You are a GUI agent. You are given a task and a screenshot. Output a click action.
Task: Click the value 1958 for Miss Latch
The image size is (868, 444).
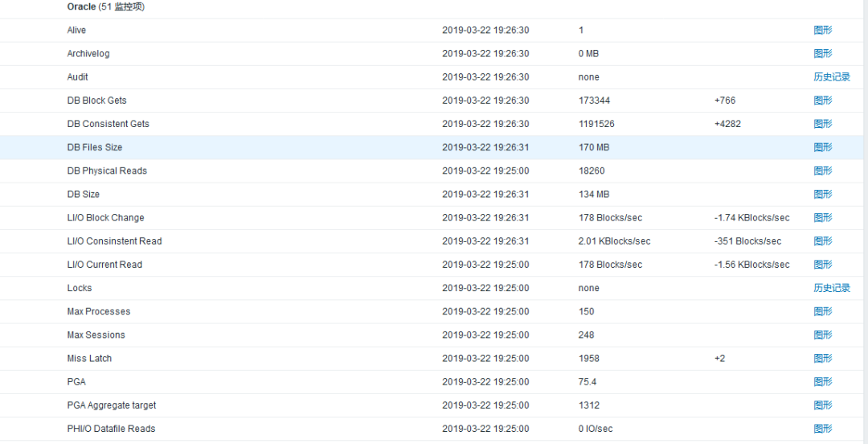(x=589, y=358)
